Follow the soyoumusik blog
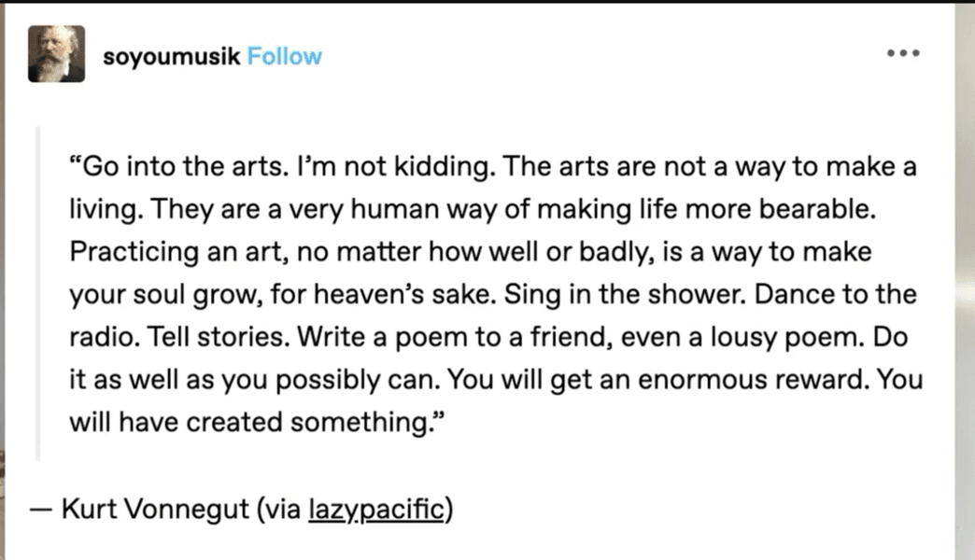The width and height of the screenshot is (975, 560). click(285, 57)
